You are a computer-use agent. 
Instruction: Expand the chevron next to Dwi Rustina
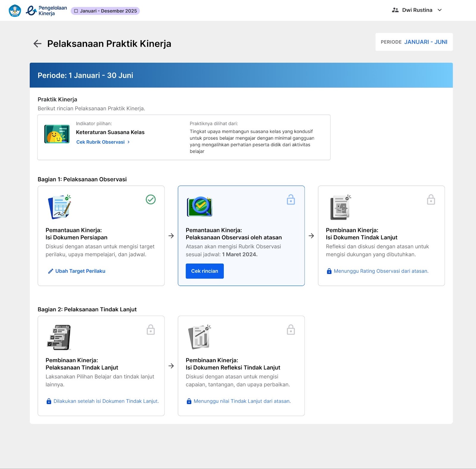[439, 10]
